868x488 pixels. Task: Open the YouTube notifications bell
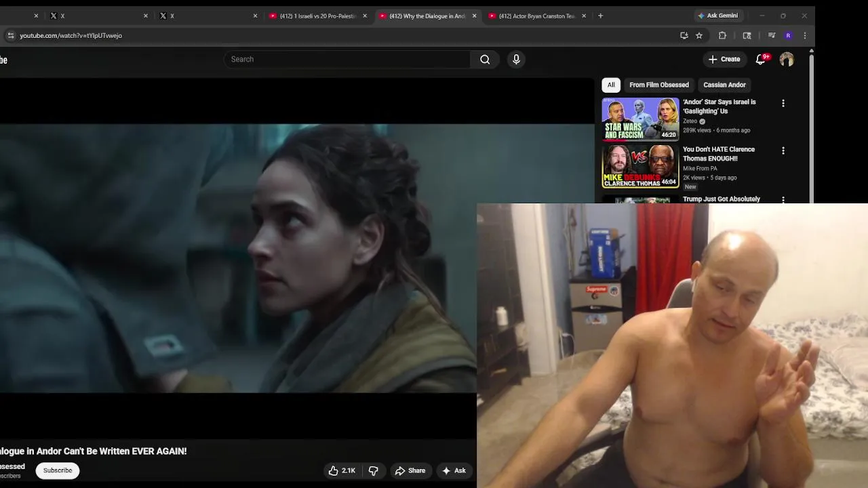coord(761,60)
